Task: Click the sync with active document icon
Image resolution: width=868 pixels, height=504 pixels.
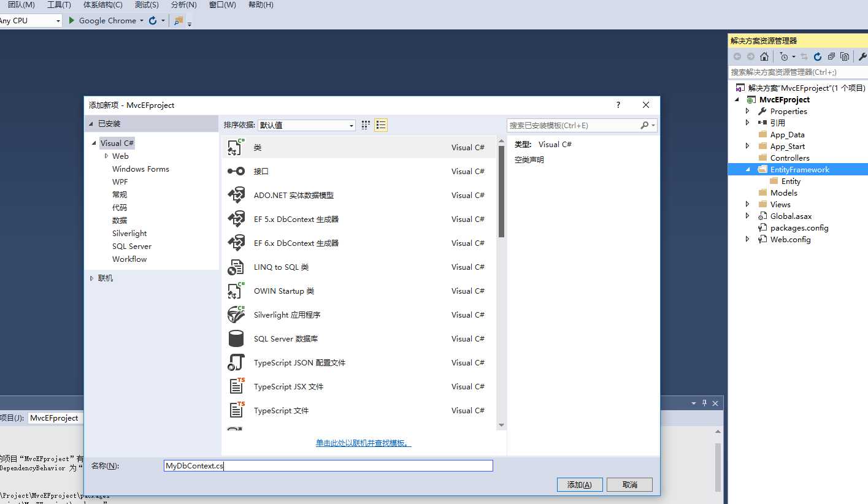Action: pos(804,56)
